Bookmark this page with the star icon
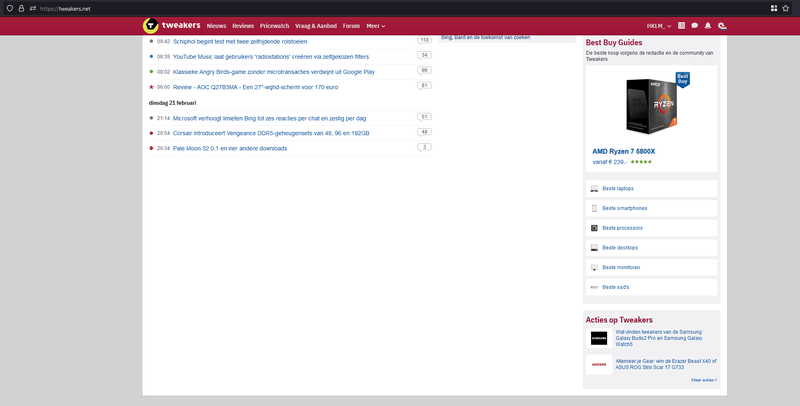Viewport: 800px width, 406px height. [786, 8]
